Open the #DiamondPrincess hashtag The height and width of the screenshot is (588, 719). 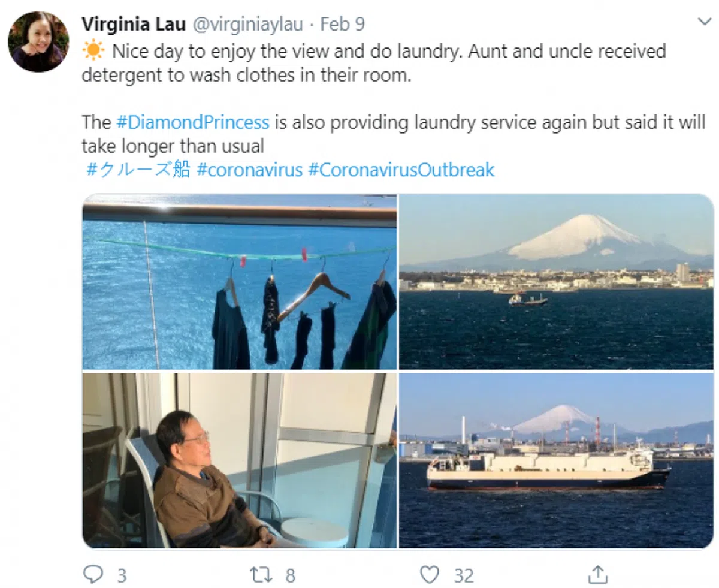(x=192, y=122)
